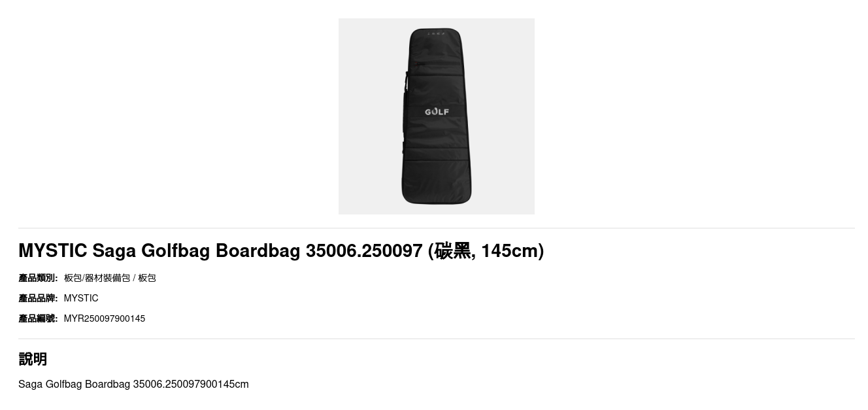Click the 產品編號 label
This screenshot has width=868, height=410.
(x=38, y=318)
